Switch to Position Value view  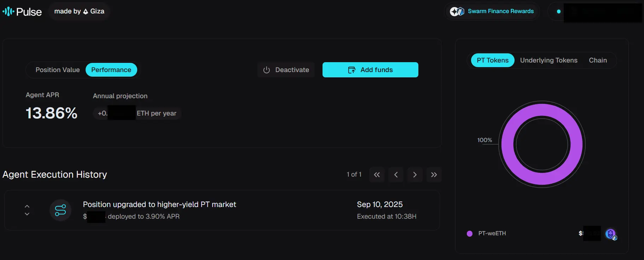(58, 70)
